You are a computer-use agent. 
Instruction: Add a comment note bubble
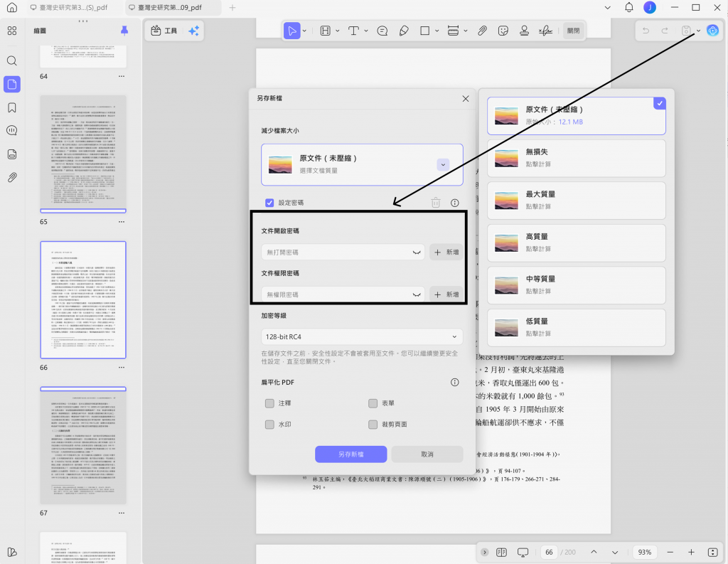click(x=382, y=31)
